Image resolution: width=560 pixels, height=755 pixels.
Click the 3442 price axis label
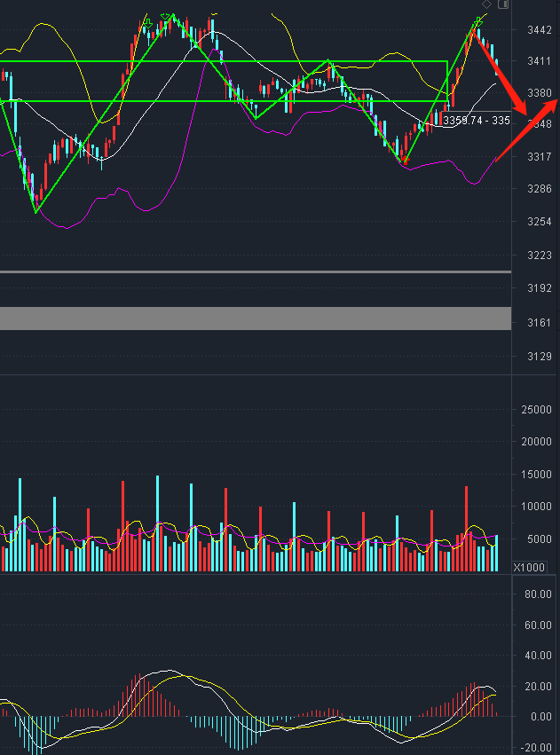coord(540,30)
